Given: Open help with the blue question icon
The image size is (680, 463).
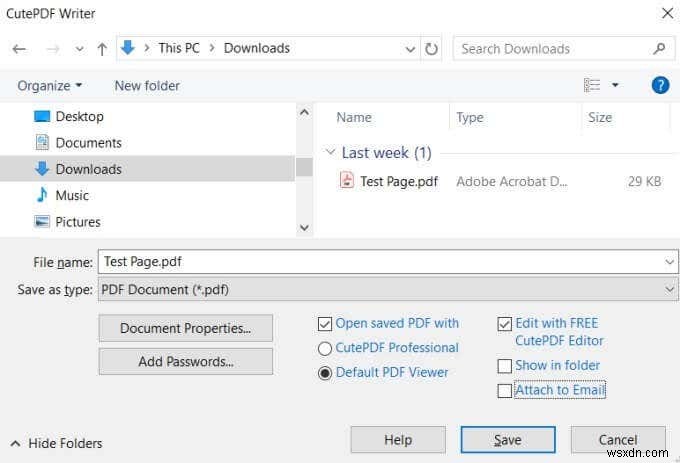Looking at the screenshot, I should coord(660,85).
